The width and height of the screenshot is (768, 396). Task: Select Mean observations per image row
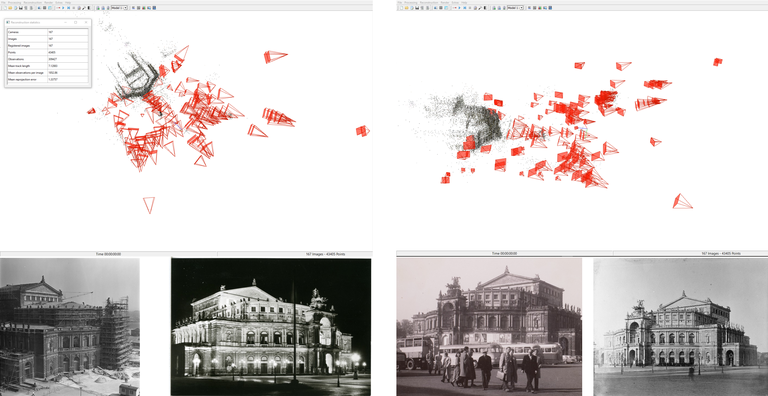pyautogui.click(x=48, y=73)
